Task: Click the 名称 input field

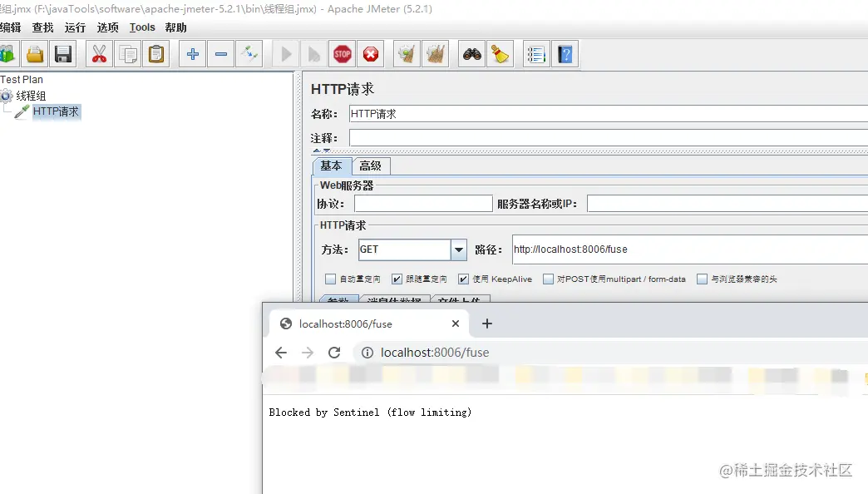Action: 609,114
